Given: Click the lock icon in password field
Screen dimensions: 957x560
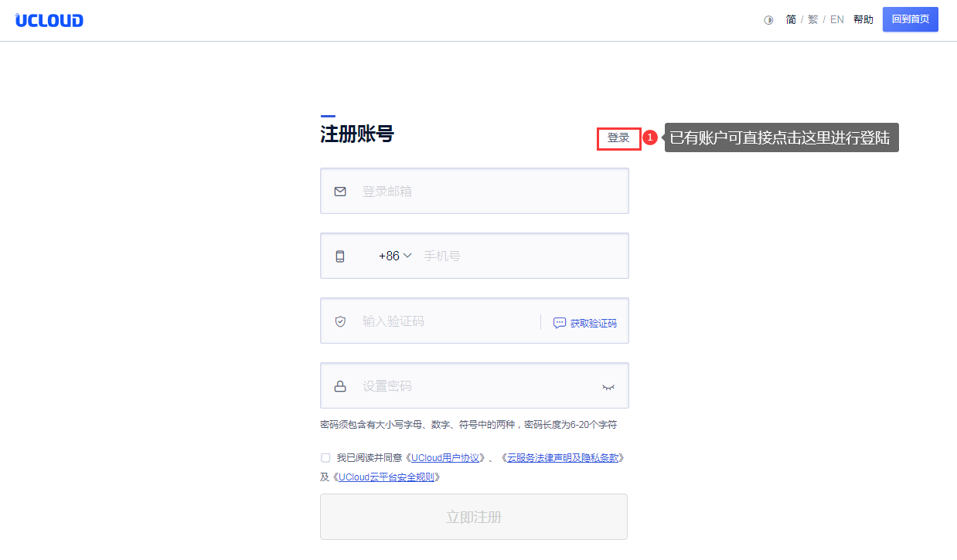Looking at the screenshot, I should click(340, 386).
